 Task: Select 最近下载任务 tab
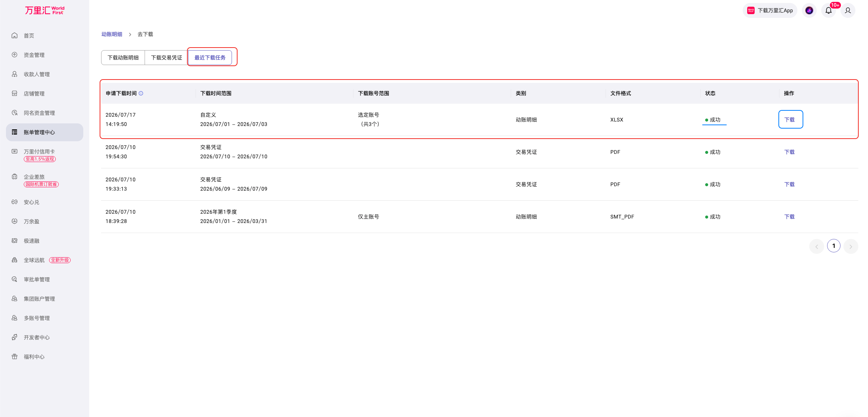[x=210, y=58]
